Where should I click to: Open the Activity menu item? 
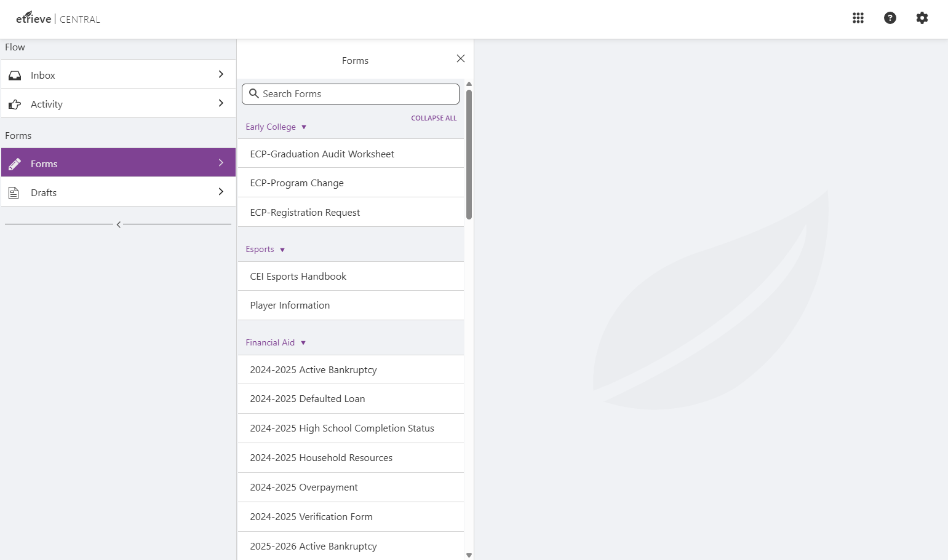[x=118, y=103]
